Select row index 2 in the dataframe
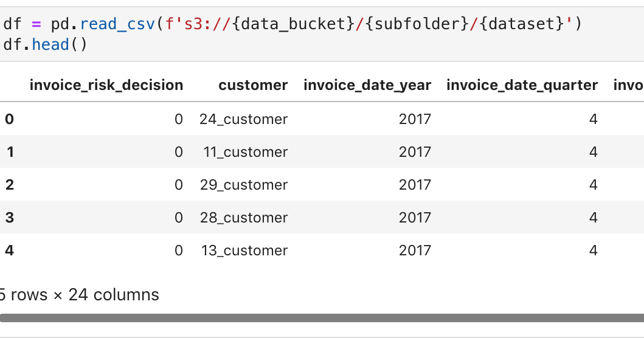This screenshot has width=644, height=338. [9, 185]
